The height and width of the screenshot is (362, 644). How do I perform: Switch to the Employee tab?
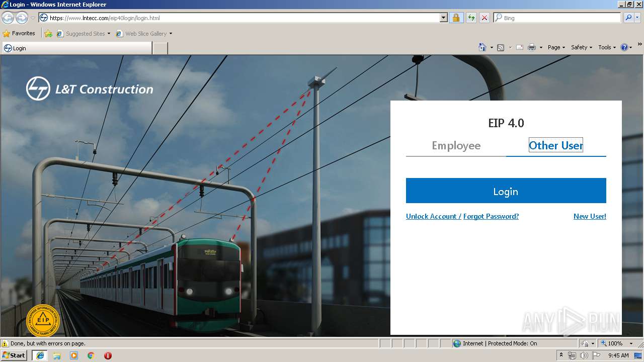tap(456, 145)
